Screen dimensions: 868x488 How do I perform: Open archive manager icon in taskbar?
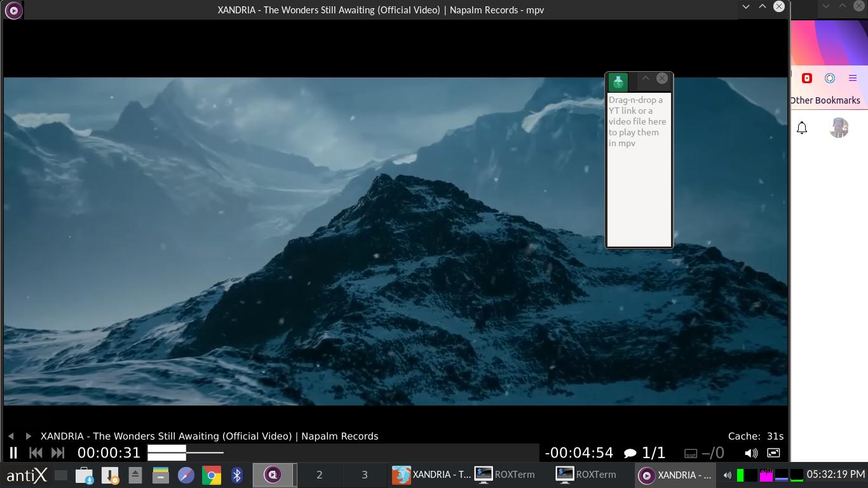pyautogui.click(x=161, y=475)
